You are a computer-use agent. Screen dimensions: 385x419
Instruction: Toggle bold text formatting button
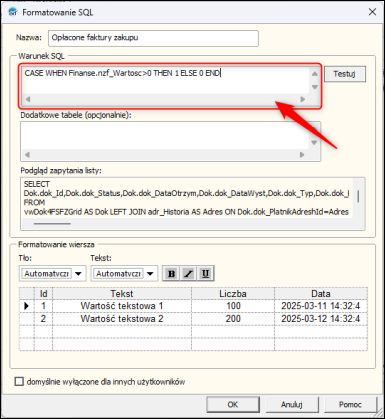tap(171, 274)
